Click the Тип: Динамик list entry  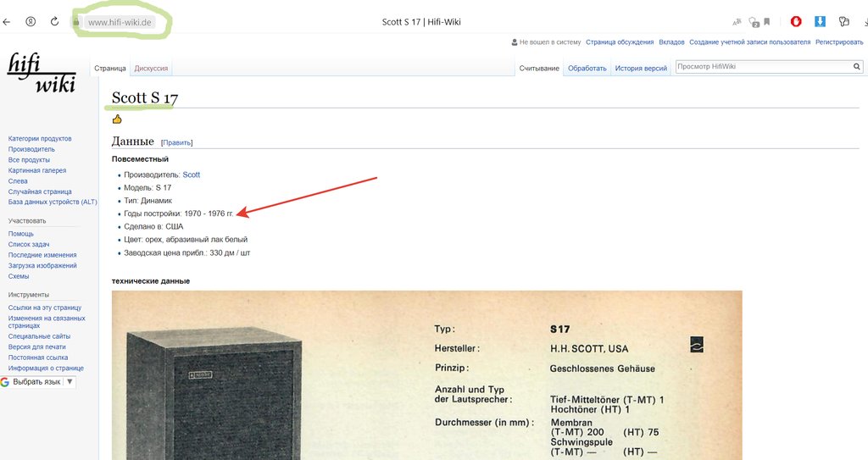[147, 201]
